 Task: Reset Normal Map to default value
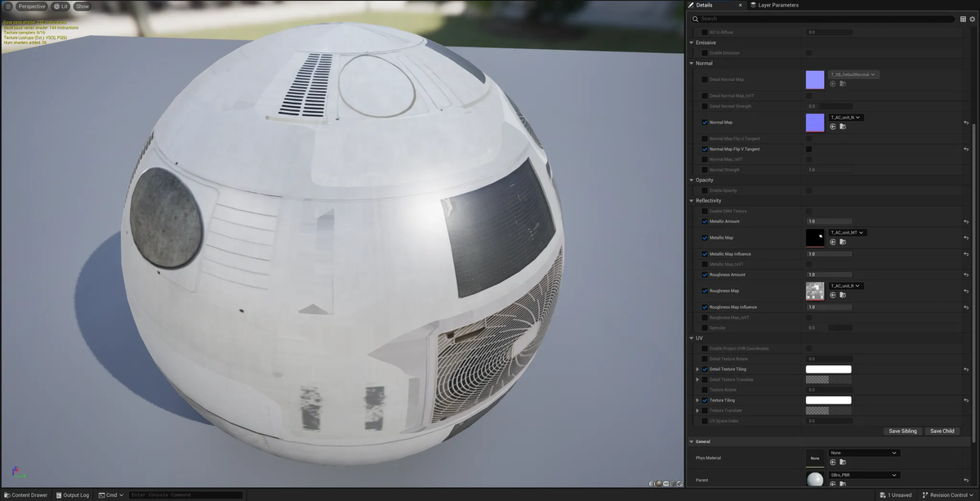click(966, 123)
